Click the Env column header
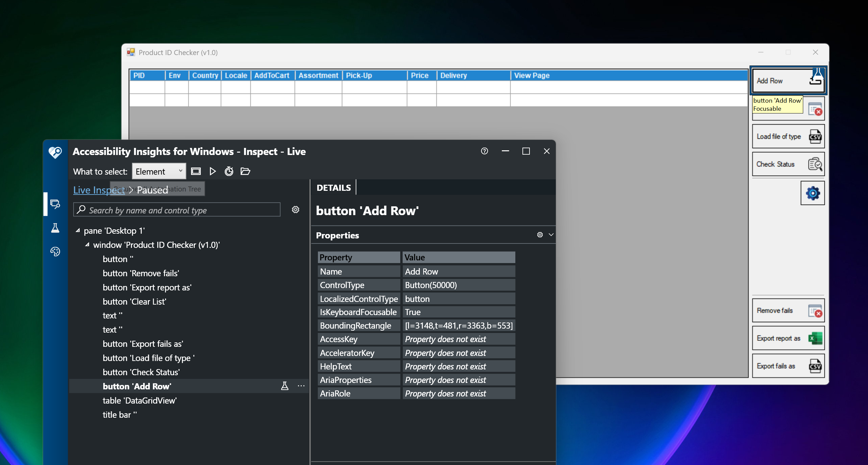Viewport: 868px width, 465px height. coord(177,75)
